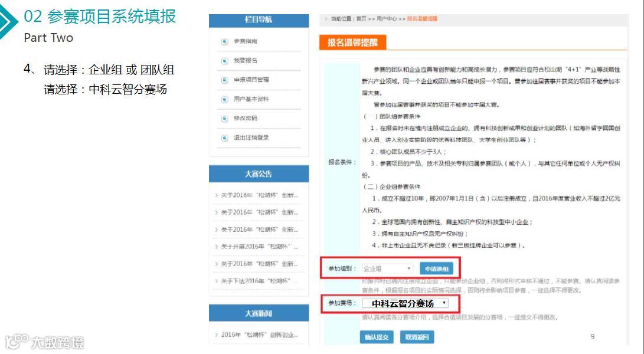Open the 关于开展2016年"松湖杯" announcement
The height and width of the screenshot is (354, 644).
259,247
